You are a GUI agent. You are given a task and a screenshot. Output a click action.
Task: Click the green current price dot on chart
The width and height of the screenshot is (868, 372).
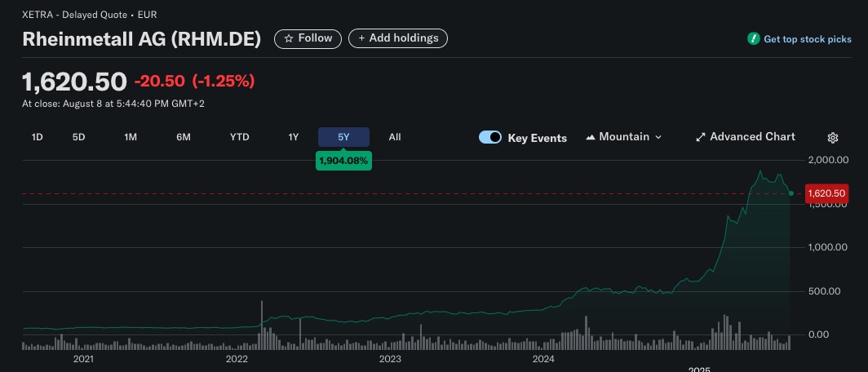point(791,193)
